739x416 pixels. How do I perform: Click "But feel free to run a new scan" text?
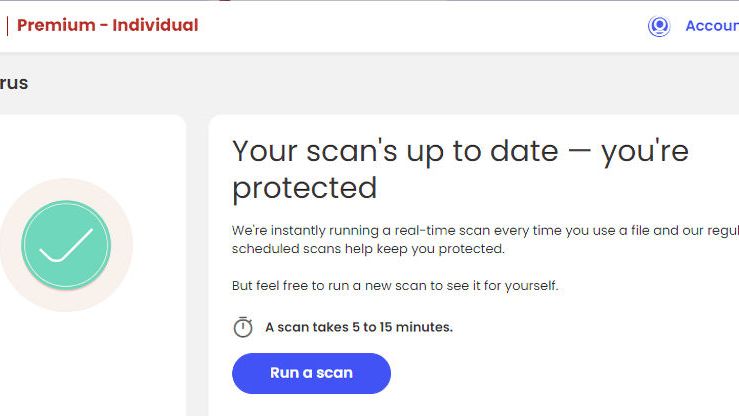(x=395, y=286)
